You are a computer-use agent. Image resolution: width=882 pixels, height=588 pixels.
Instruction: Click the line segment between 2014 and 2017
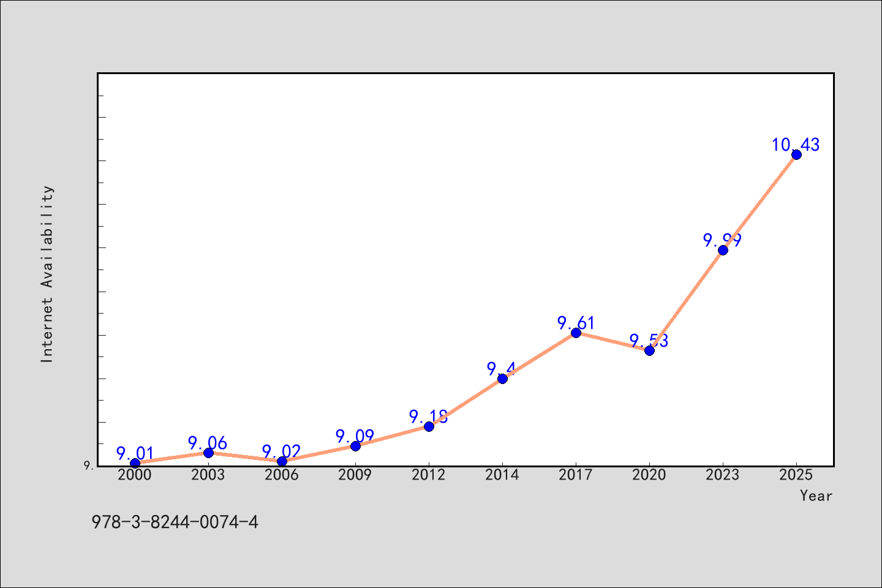[x=539, y=356]
